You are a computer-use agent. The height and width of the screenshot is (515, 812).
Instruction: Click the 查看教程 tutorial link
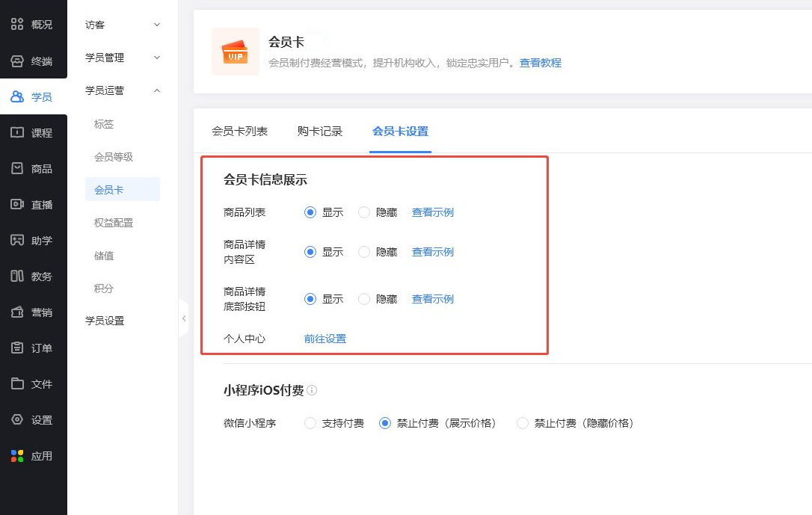pos(540,63)
